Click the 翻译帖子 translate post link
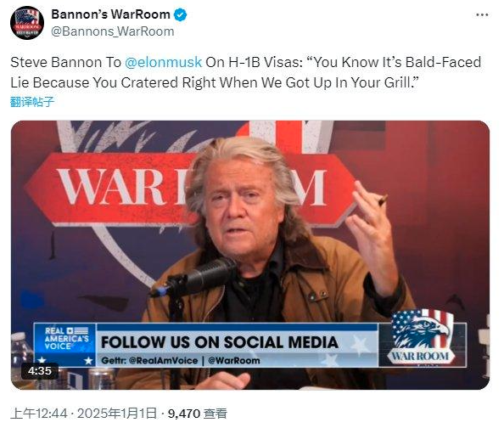The image size is (504, 428). 32,102
